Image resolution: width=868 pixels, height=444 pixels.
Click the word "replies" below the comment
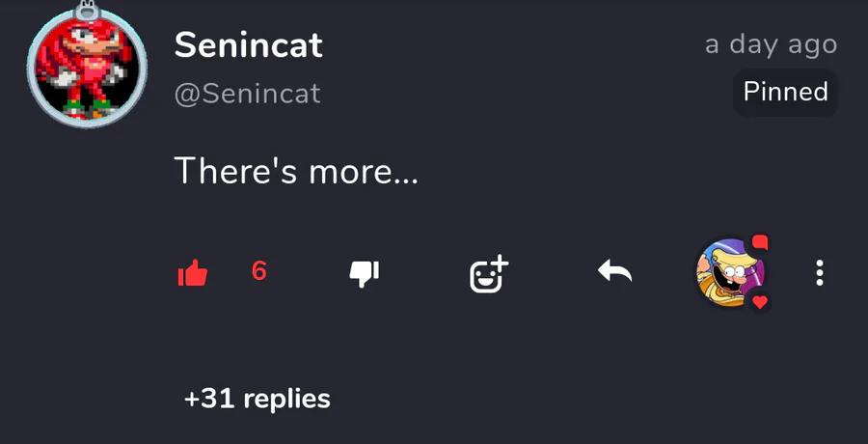pos(286,398)
